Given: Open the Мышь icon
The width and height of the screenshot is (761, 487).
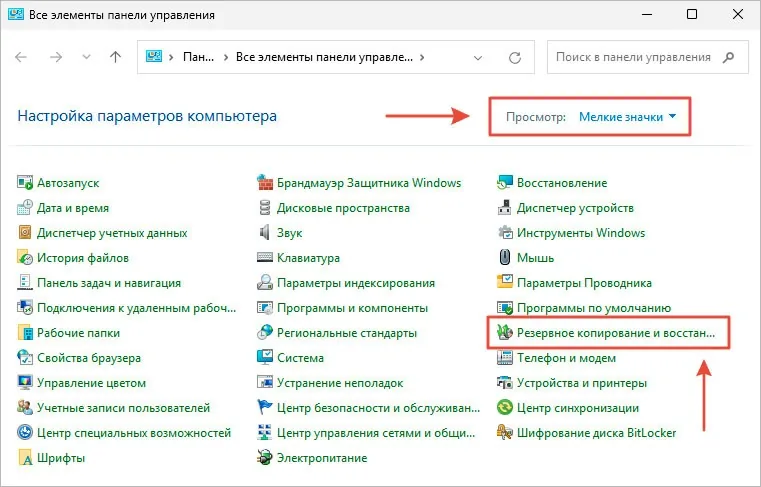Looking at the screenshot, I should [x=506, y=258].
